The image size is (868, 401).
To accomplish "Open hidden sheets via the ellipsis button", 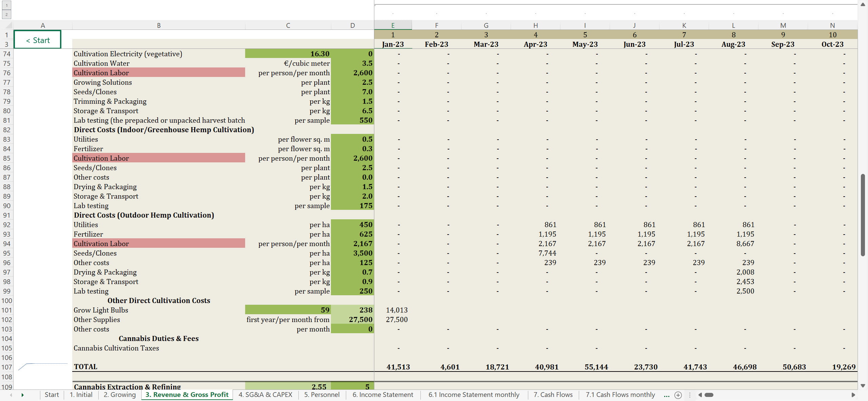I will pos(667,395).
